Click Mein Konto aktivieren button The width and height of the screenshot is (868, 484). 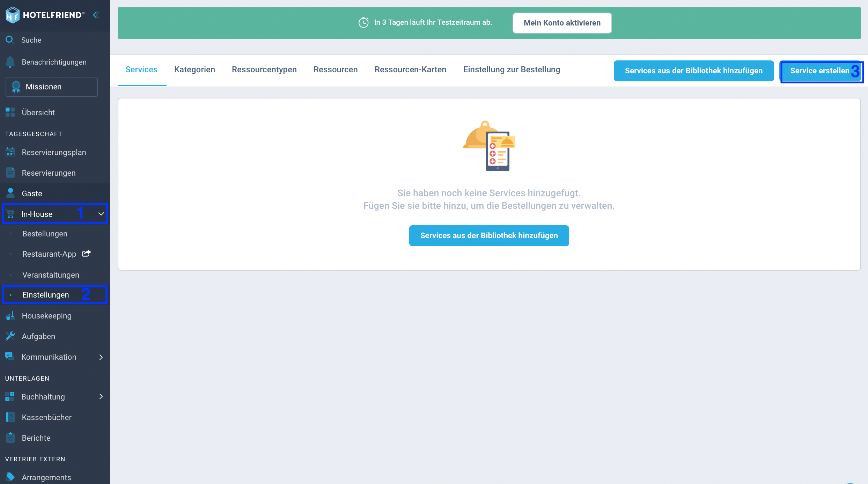562,23
